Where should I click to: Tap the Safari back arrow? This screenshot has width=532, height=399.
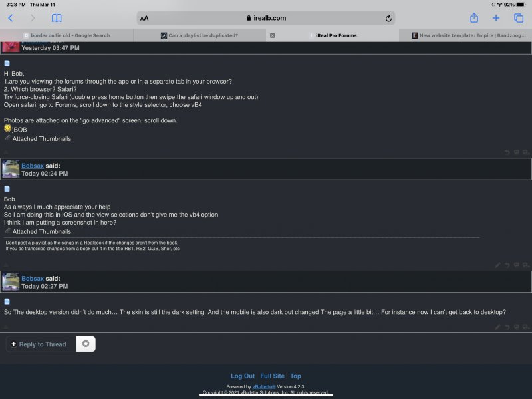(11, 18)
